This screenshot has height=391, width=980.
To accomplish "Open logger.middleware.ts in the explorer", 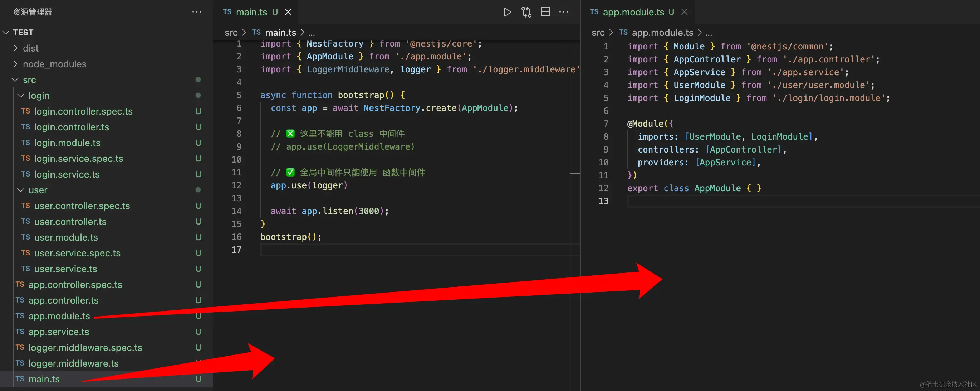I will click(73, 363).
